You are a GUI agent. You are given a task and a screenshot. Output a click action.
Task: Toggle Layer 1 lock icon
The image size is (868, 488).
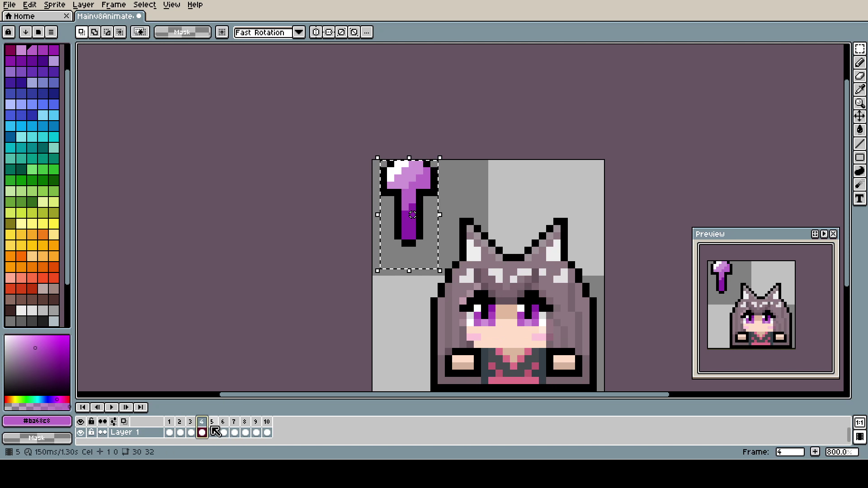click(91, 432)
